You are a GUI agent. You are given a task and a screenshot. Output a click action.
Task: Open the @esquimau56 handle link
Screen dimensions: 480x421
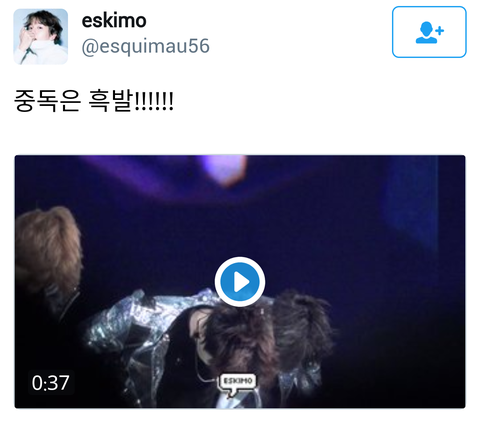point(145,46)
